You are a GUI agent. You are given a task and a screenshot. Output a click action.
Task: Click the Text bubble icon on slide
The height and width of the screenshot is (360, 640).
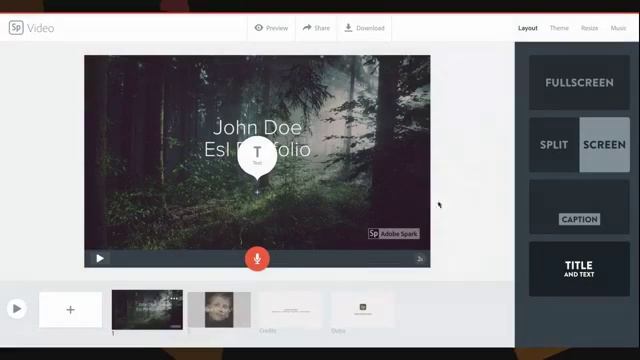click(x=257, y=158)
